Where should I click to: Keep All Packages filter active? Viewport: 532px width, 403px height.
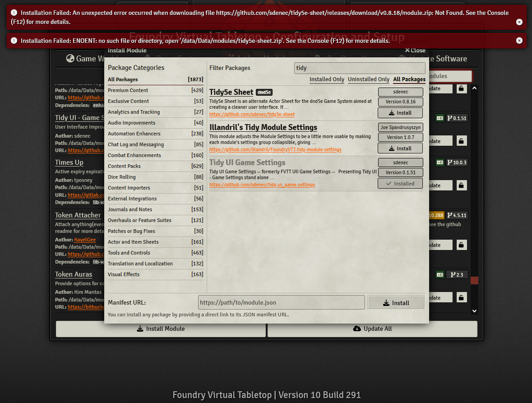point(409,79)
